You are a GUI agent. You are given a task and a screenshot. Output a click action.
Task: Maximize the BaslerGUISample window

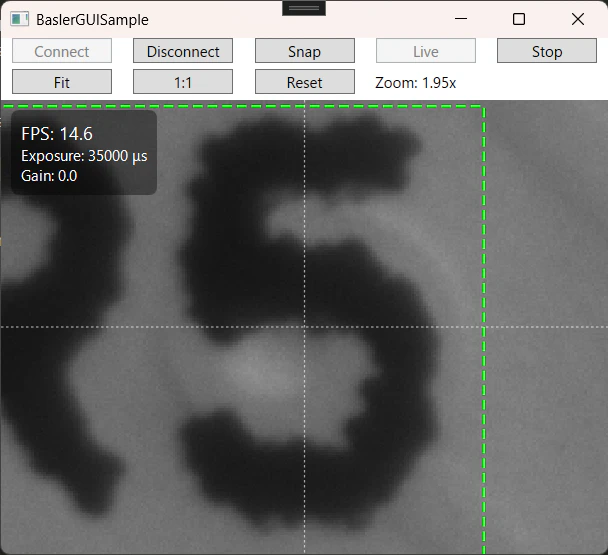click(x=519, y=19)
